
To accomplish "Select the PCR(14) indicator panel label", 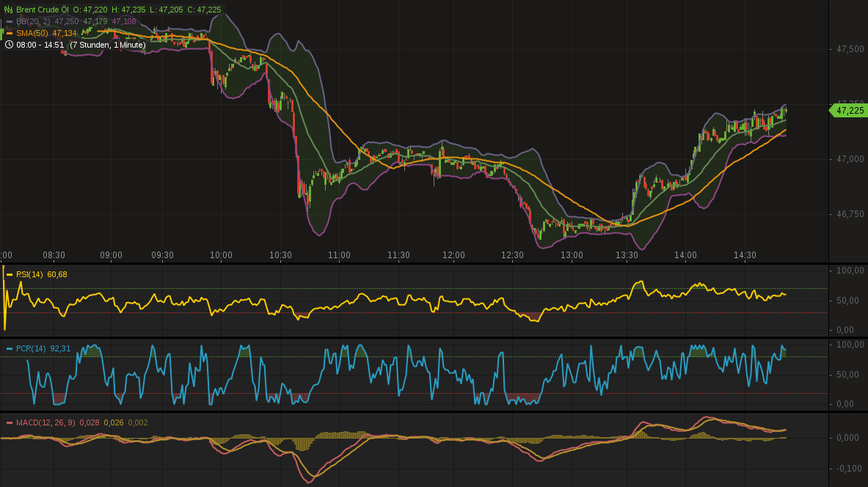I will [33, 349].
